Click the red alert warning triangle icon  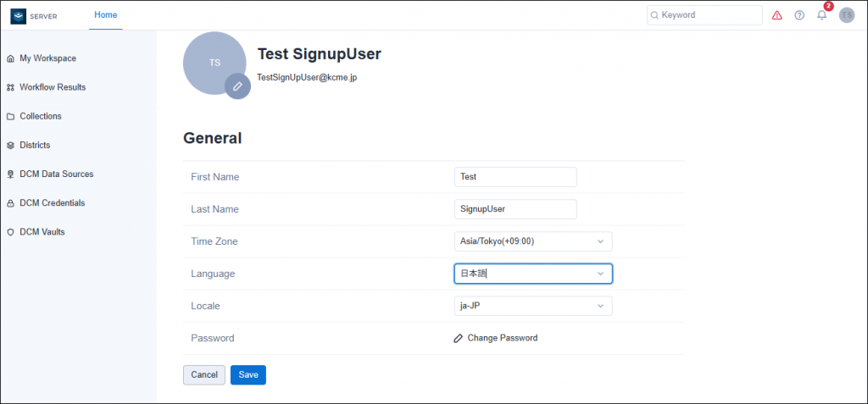pos(776,15)
